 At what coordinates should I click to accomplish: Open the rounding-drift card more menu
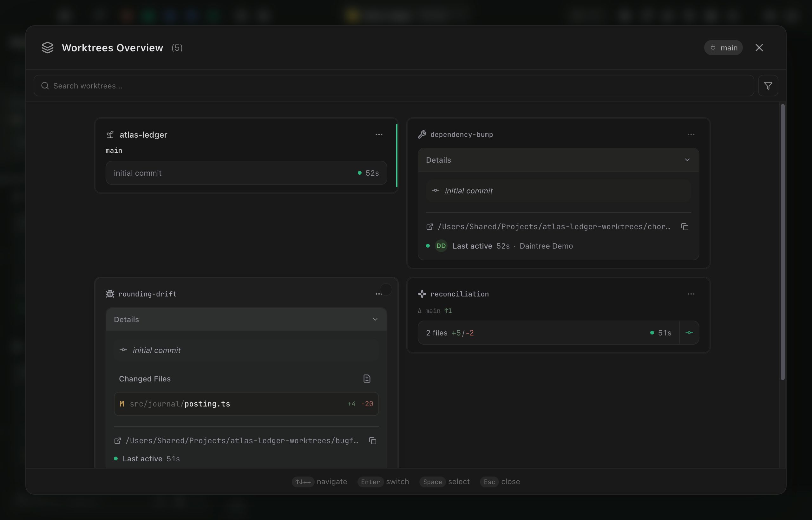point(379,294)
